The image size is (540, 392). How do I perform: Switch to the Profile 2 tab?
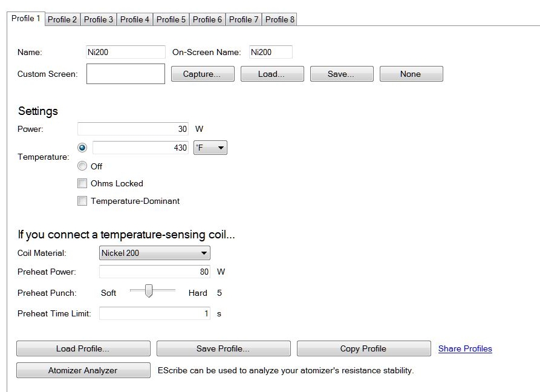[62, 19]
